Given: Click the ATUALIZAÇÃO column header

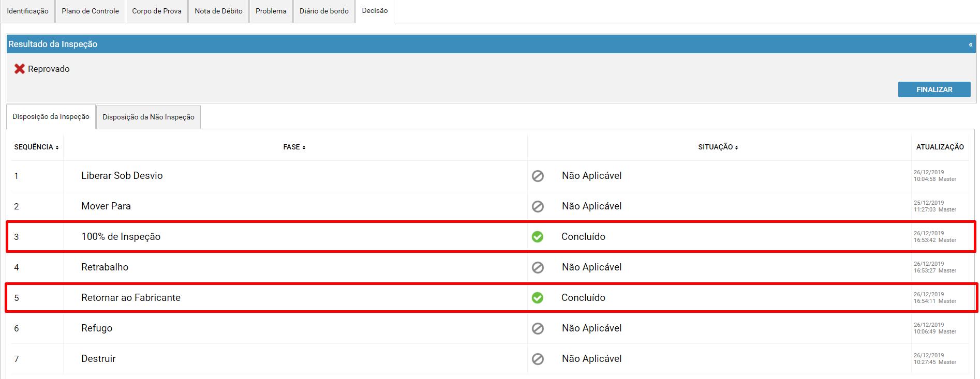Looking at the screenshot, I should pyautogui.click(x=940, y=147).
